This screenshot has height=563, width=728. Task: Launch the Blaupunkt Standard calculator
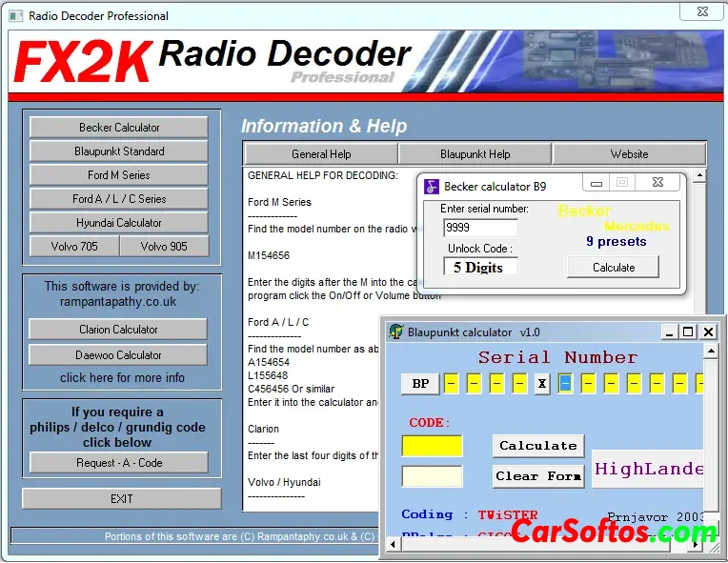pos(119,151)
